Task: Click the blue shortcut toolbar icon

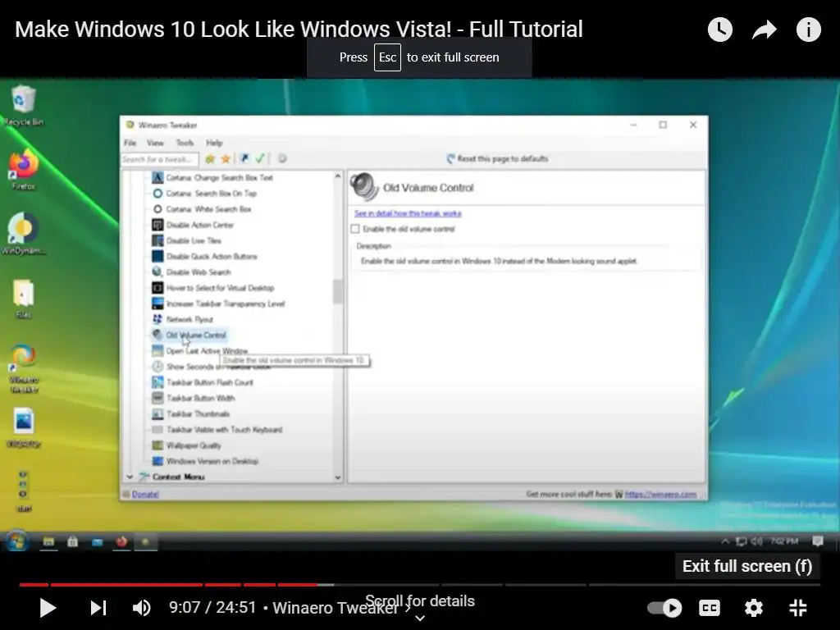Action: tap(244, 158)
